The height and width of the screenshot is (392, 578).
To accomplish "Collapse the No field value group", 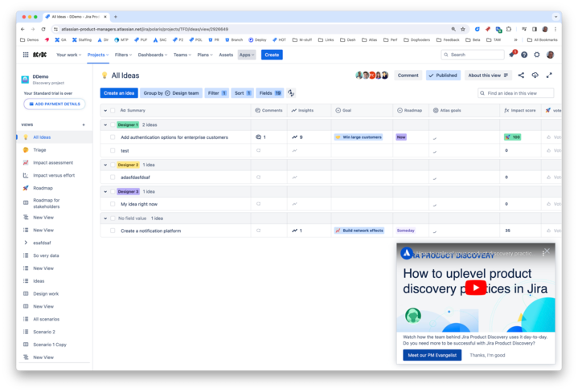I will pos(105,218).
